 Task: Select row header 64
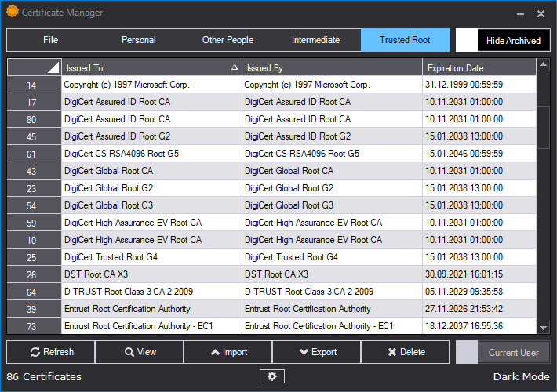tap(34, 292)
